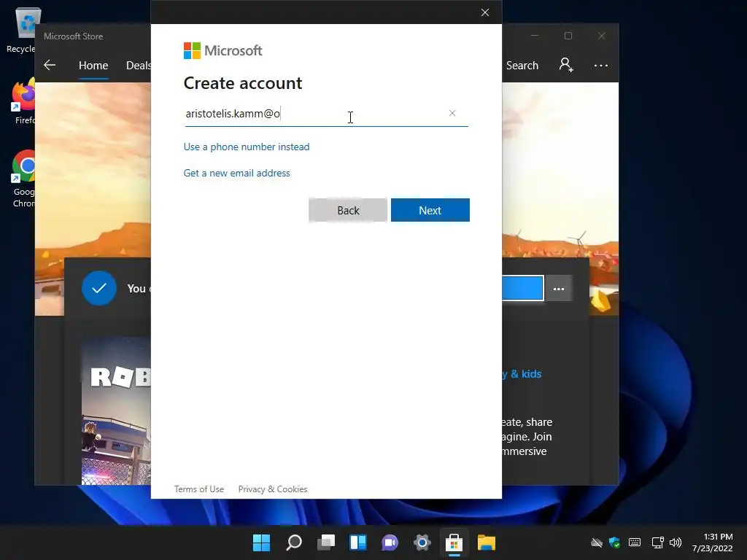Open the Search tab in Microsoft Store
This screenshot has height=560, width=747.
pyautogui.click(x=522, y=65)
